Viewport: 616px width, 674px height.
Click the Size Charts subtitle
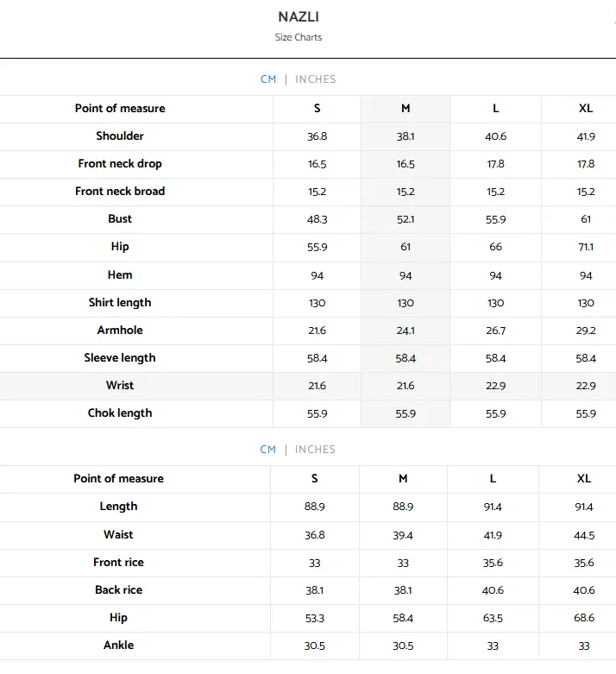coord(299,38)
